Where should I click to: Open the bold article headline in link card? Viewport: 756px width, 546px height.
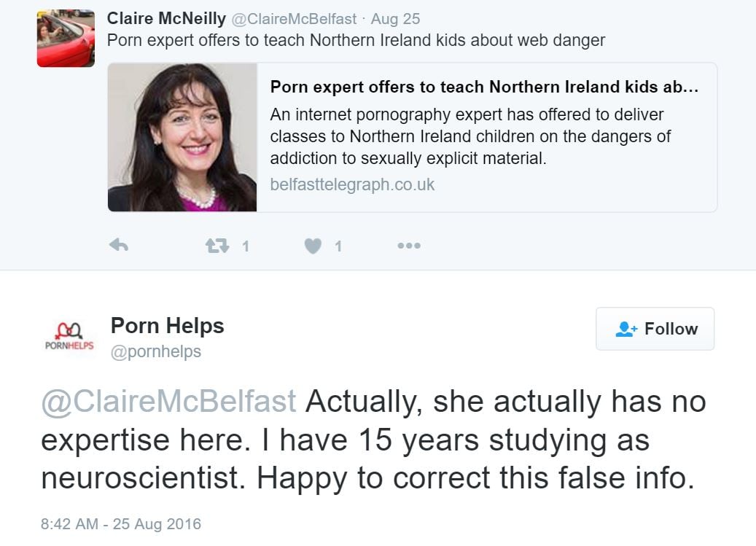484,87
